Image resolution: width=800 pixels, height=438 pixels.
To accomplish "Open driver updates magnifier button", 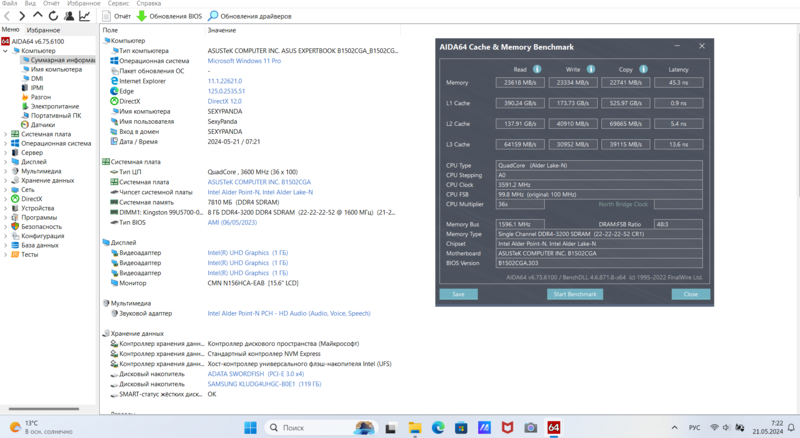I will (x=213, y=16).
